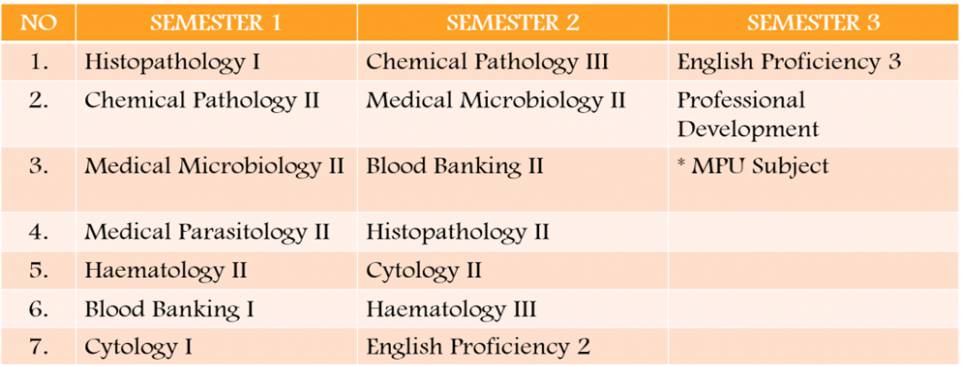Click the Cytology I cell
This screenshot has height=366, width=962.
click(x=216, y=346)
